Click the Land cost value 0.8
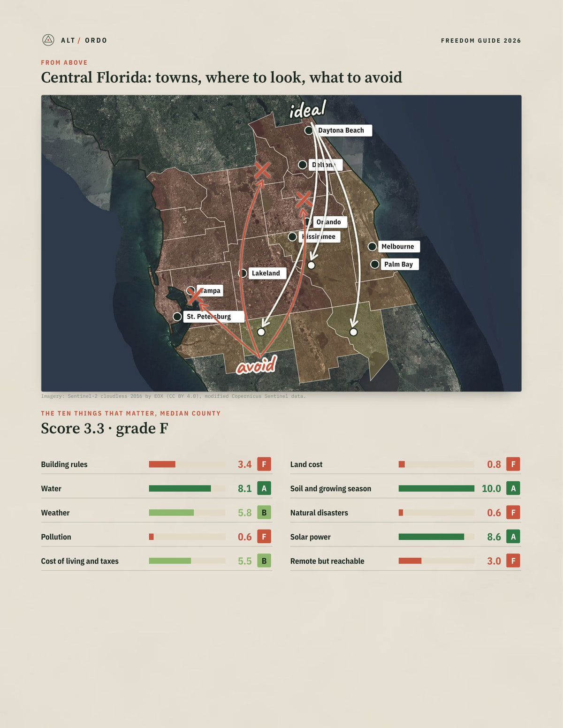The height and width of the screenshot is (728, 563). click(x=494, y=464)
